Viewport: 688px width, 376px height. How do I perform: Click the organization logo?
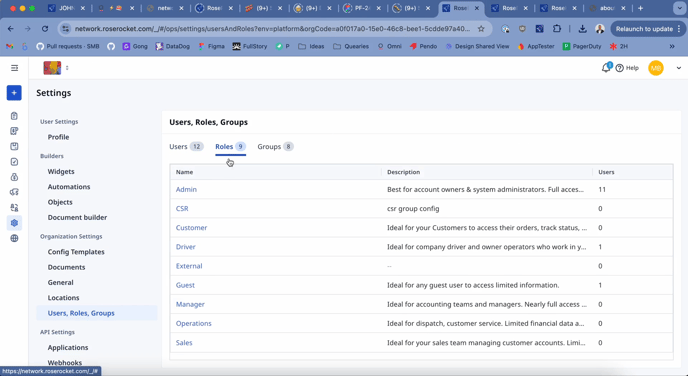pos(52,68)
